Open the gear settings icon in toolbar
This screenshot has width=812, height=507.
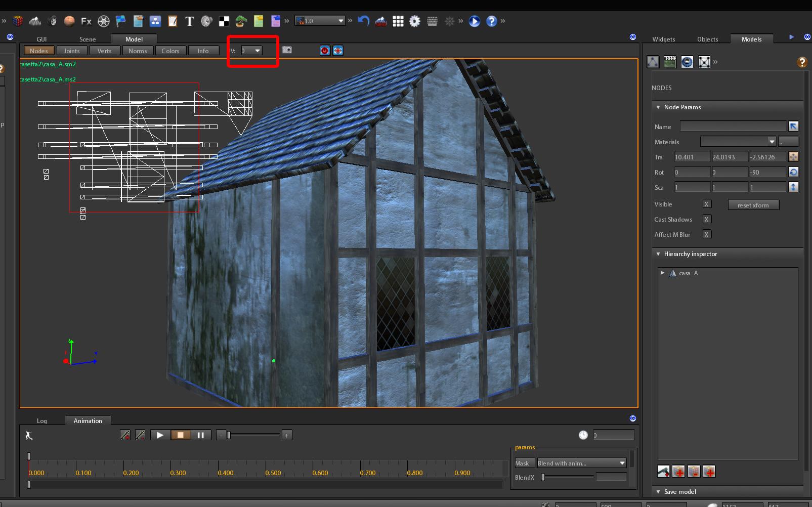pos(415,21)
